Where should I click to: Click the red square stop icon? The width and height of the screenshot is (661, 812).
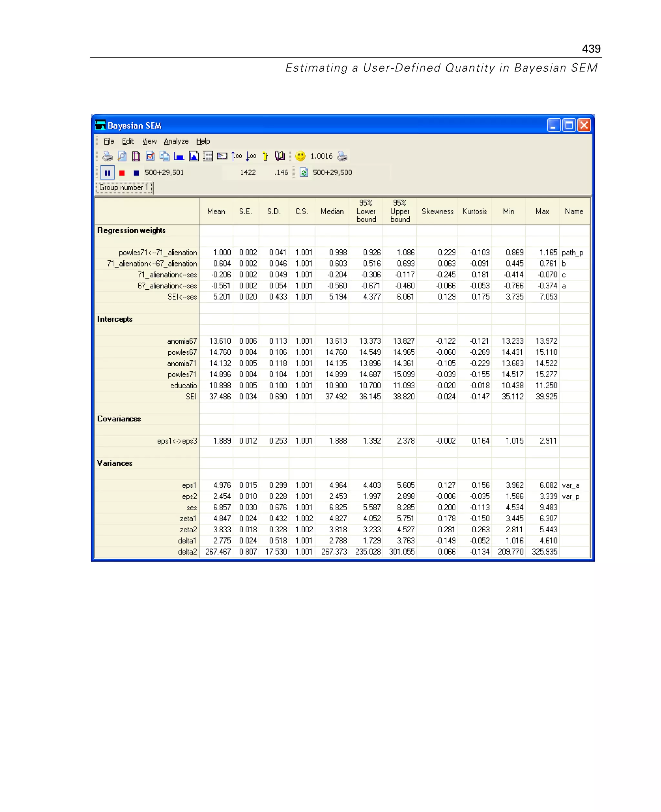pos(122,173)
